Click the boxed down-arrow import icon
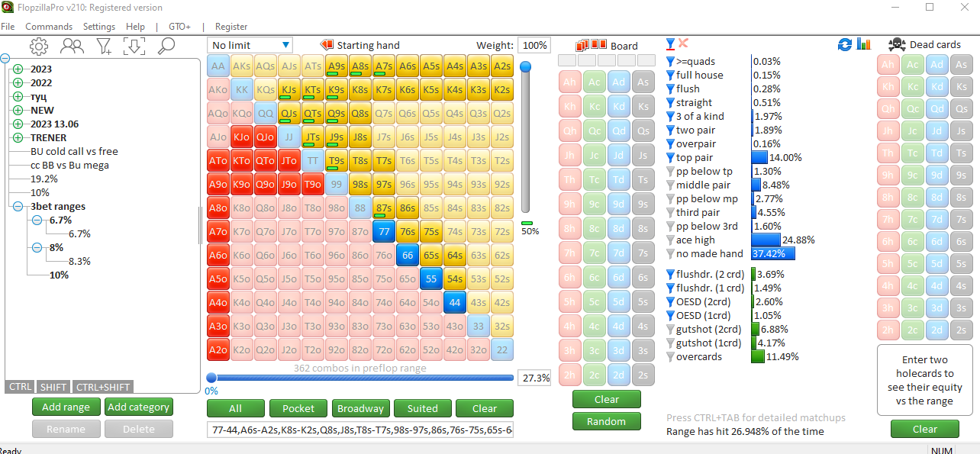The height and width of the screenshot is (454, 980). pyautogui.click(x=134, y=47)
